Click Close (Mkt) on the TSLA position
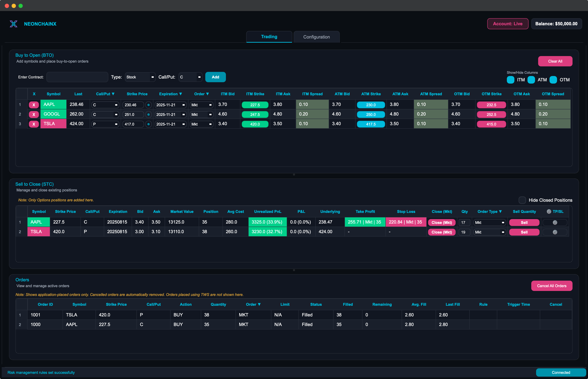The image size is (588, 379). (x=442, y=232)
